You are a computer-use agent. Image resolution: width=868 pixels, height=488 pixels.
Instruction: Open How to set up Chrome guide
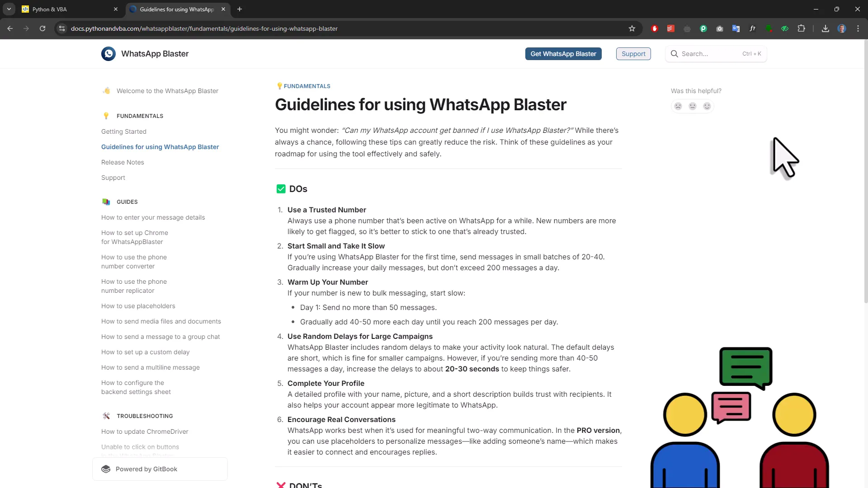(135, 237)
